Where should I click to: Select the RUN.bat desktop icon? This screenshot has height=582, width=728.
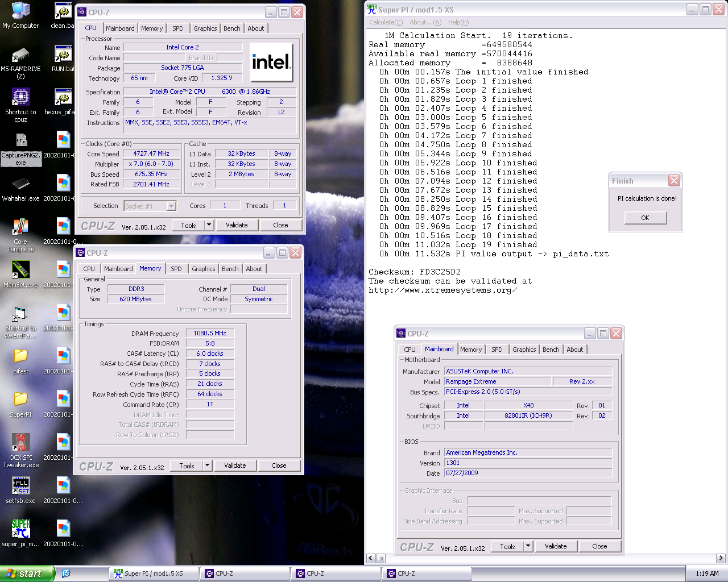(x=63, y=59)
